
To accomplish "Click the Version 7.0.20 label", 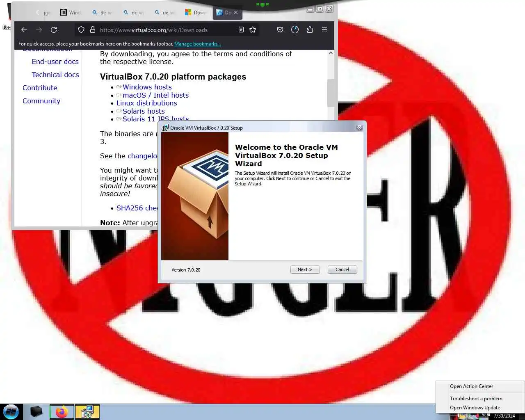I will (x=186, y=270).
